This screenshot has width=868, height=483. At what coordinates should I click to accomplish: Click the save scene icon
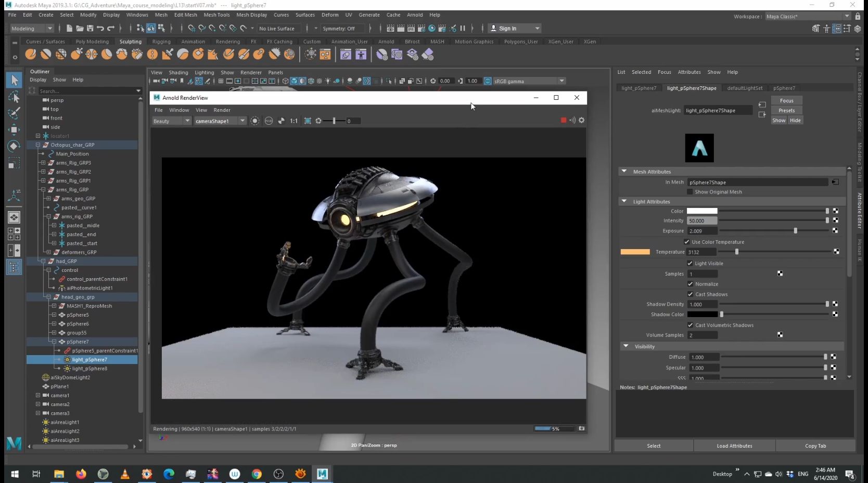coord(90,29)
